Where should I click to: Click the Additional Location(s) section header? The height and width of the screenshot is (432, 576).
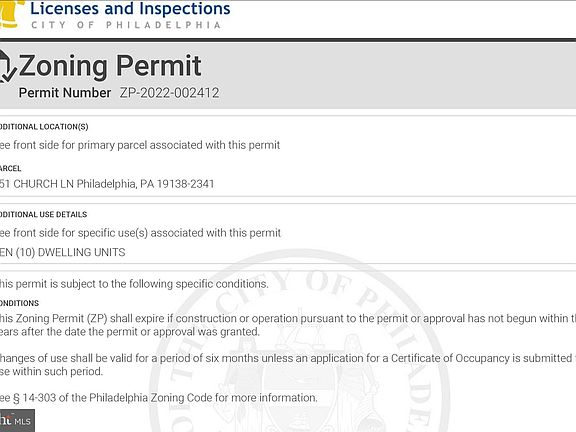click(x=44, y=127)
